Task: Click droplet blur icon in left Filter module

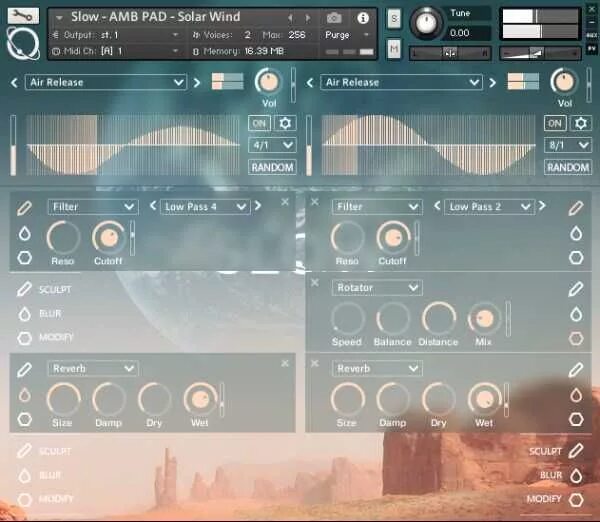Action: pos(24,233)
